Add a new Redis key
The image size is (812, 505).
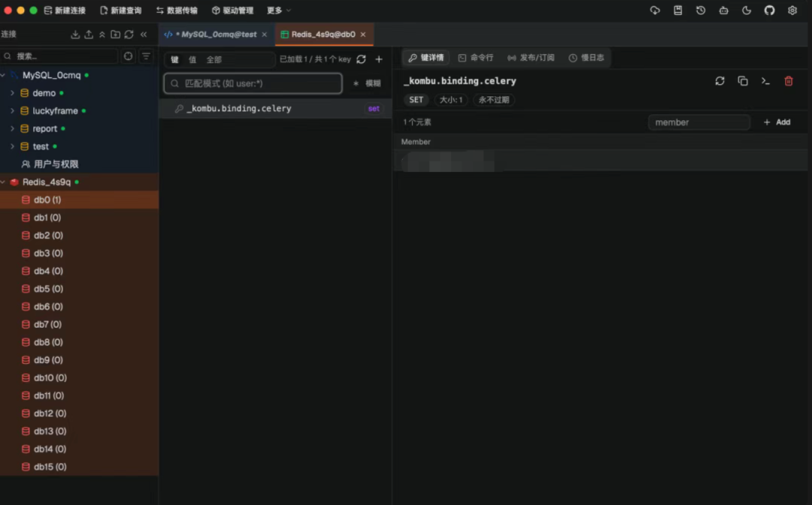click(379, 59)
